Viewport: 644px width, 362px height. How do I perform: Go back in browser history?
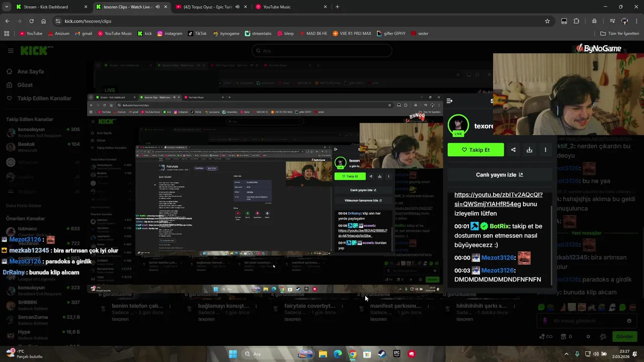point(7,21)
